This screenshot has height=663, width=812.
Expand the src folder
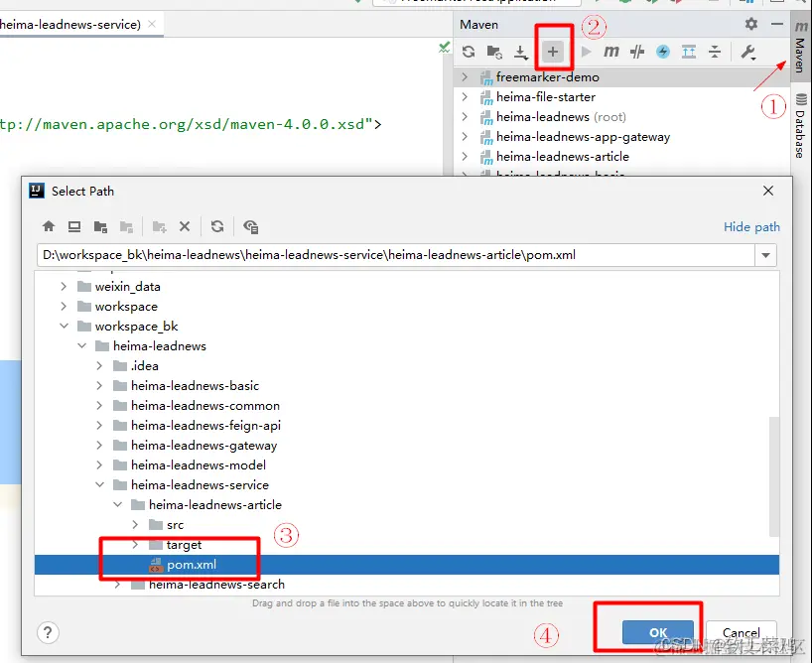pos(135,525)
